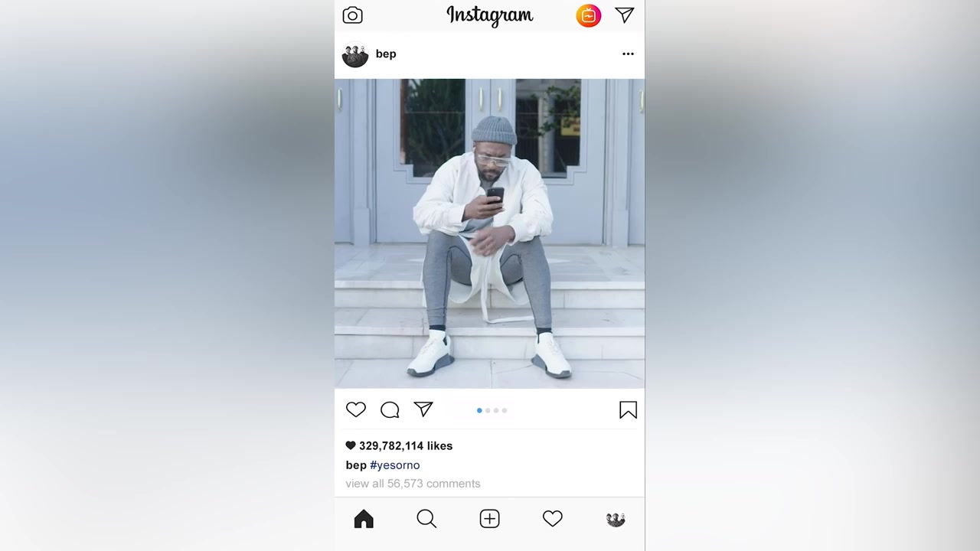The width and height of the screenshot is (980, 551).
Task: Select the second carousel dot indicator
Action: 488,410
